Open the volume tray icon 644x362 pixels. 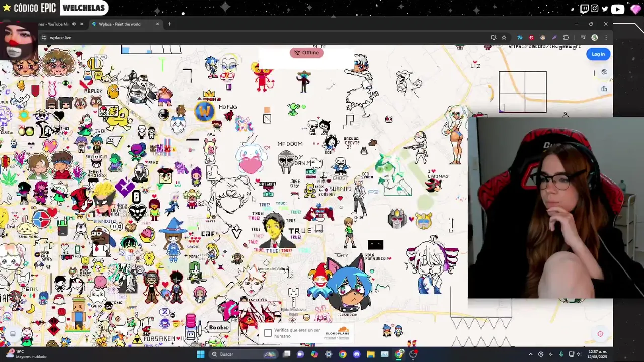pyautogui.click(x=579, y=354)
